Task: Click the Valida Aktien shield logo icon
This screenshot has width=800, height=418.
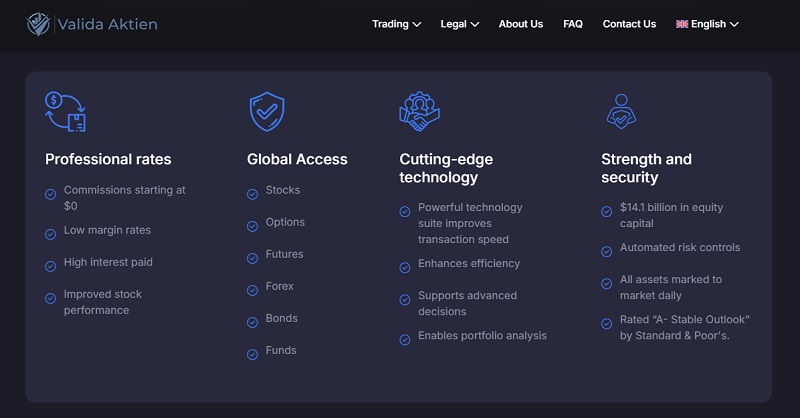Action: tap(38, 24)
